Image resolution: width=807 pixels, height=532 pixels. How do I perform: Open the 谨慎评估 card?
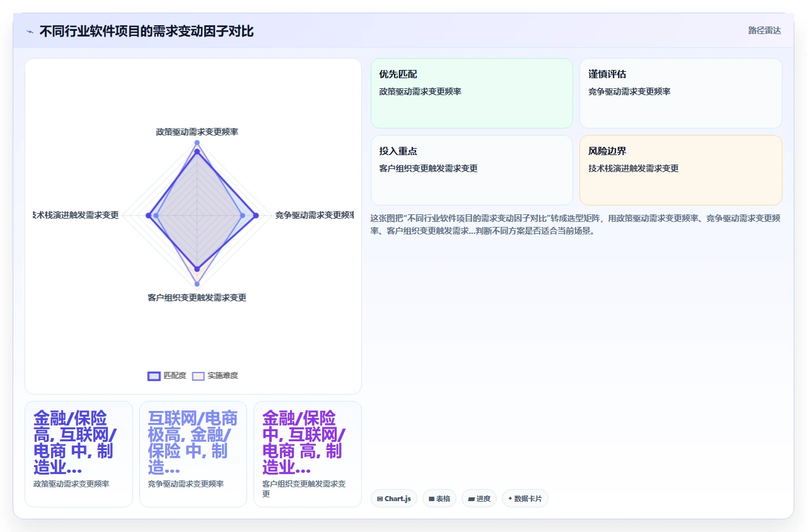pos(681,93)
